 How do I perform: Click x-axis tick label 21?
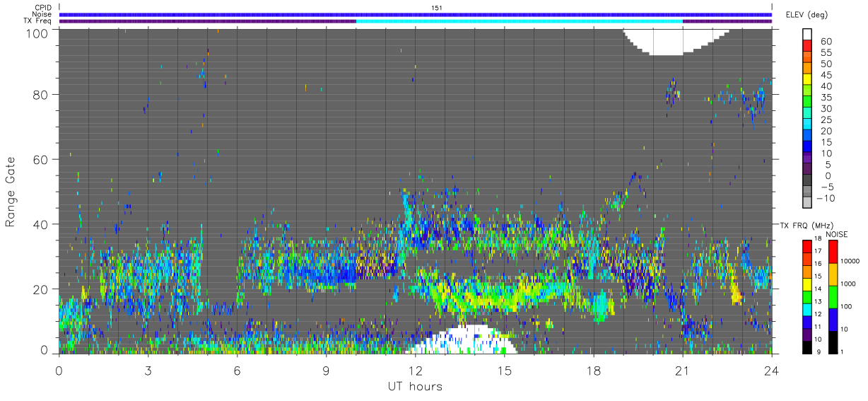coord(683,370)
